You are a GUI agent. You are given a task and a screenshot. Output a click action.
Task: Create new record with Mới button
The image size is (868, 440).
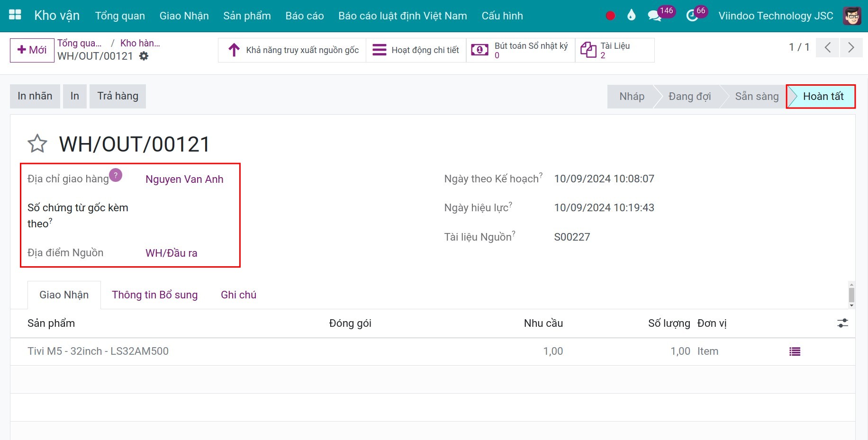[x=32, y=50]
